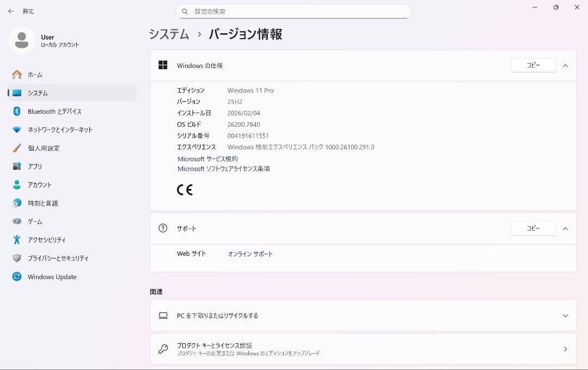
Task: Open Microsoft ソフトウェアライセンス条項 link
Action: pos(224,169)
